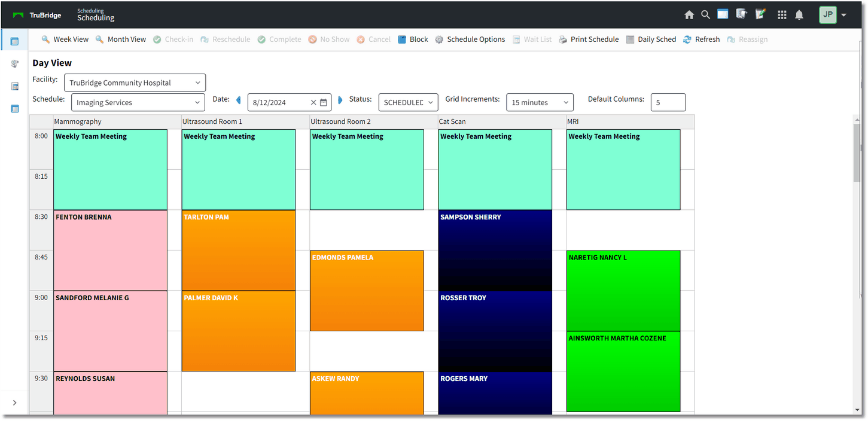Select the top sidebar calendar icon

14,41
